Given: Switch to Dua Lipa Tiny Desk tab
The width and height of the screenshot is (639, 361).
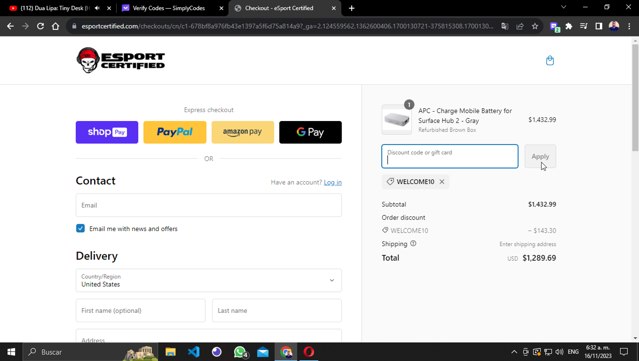Looking at the screenshot, I should pyautogui.click(x=55, y=8).
